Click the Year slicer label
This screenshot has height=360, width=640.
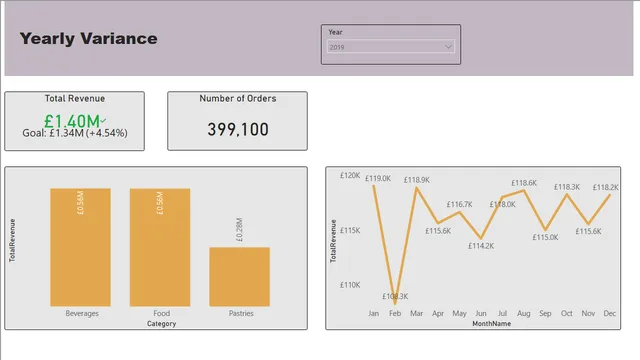336,32
